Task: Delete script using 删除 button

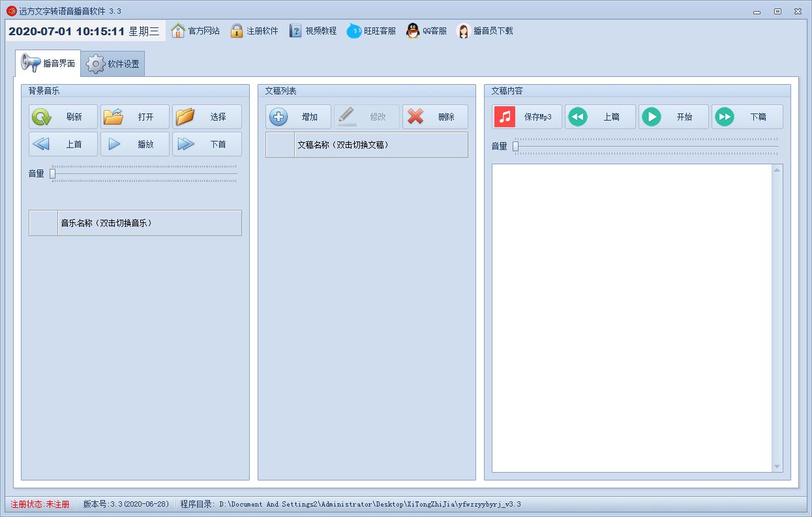Action: (x=435, y=117)
